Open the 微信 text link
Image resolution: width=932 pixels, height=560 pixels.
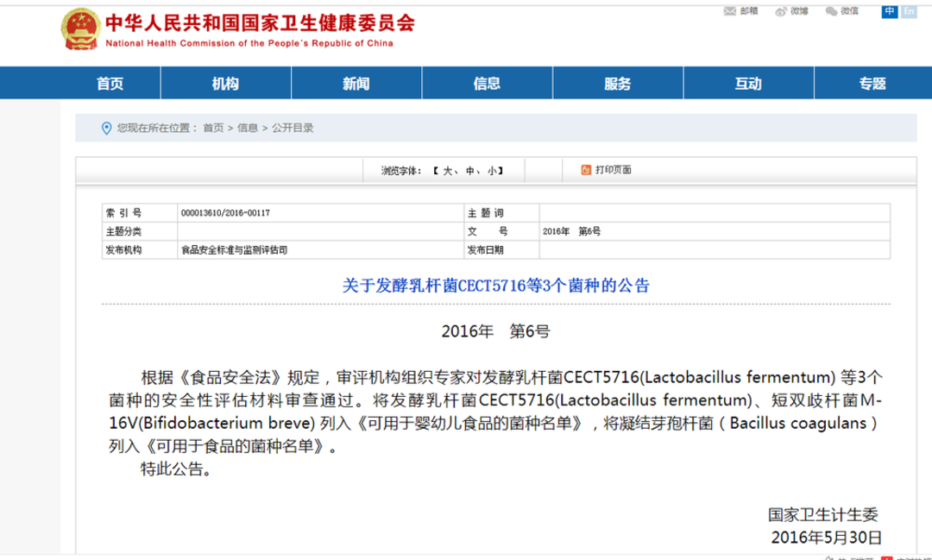(x=849, y=11)
